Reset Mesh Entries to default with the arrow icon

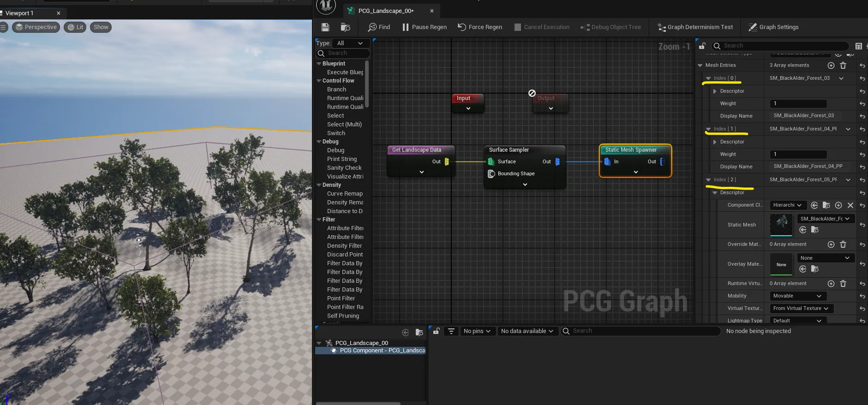862,66
